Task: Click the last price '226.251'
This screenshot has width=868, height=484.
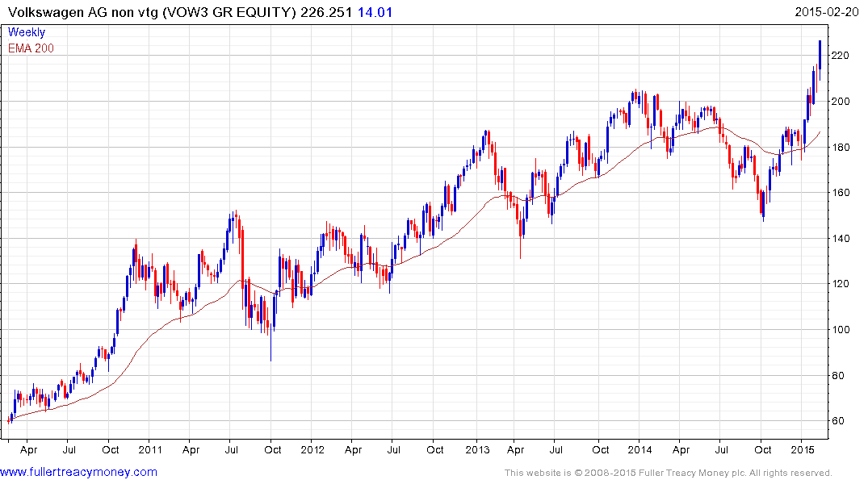Action: point(326,12)
